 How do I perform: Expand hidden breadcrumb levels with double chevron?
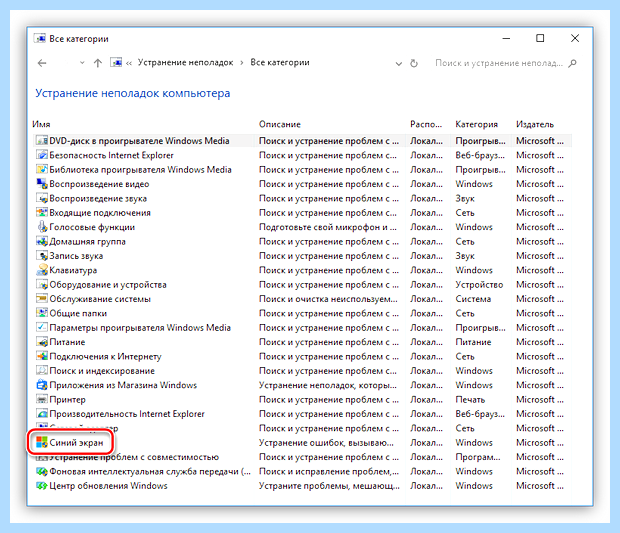[129, 63]
